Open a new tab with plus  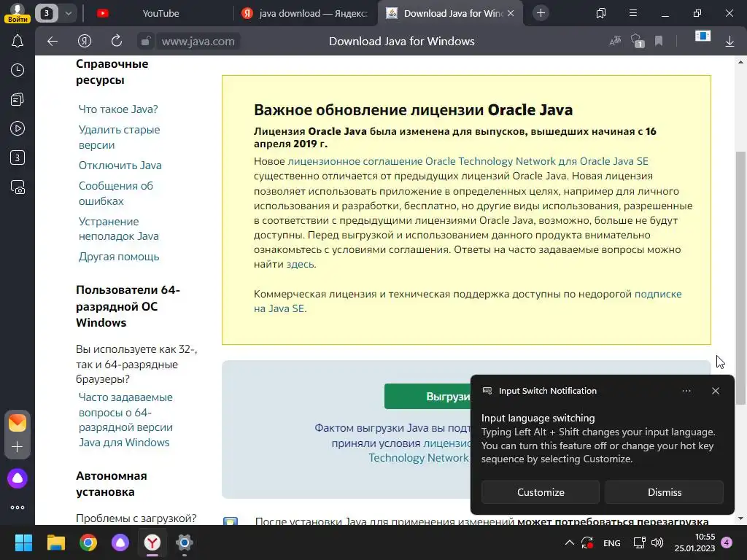tap(541, 13)
